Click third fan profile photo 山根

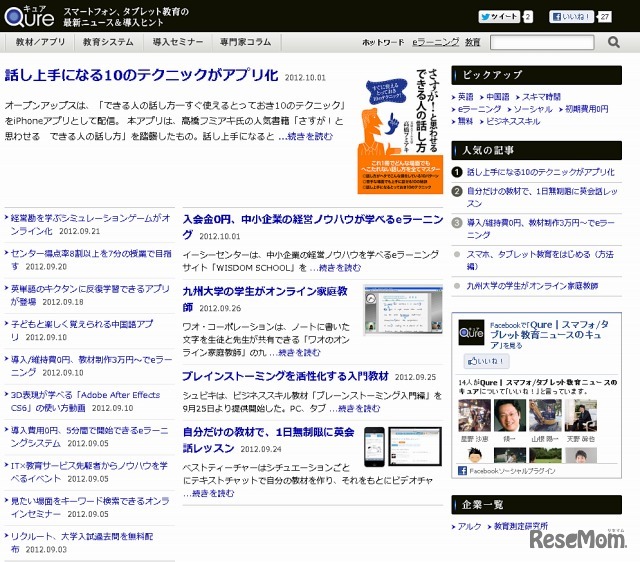tap(545, 415)
